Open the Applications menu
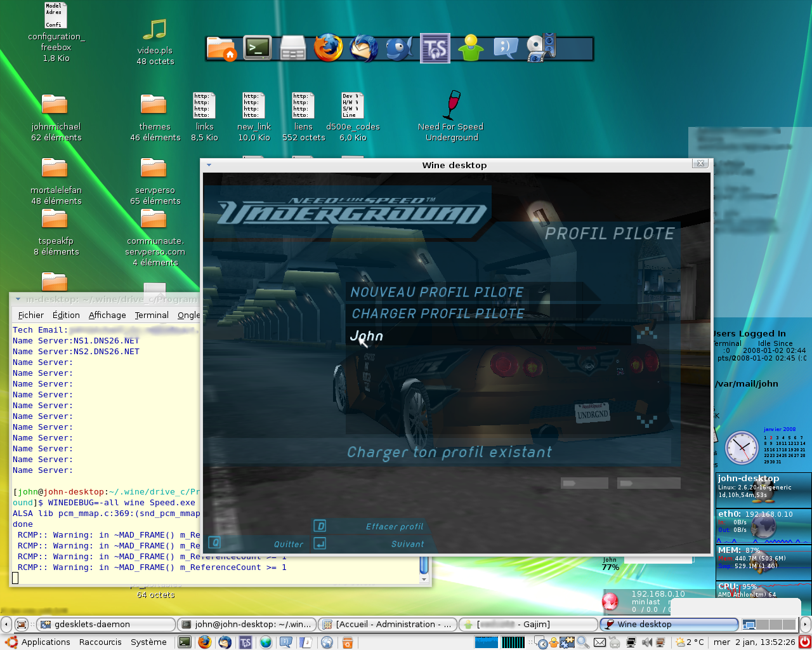The image size is (812, 650). tap(38, 642)
